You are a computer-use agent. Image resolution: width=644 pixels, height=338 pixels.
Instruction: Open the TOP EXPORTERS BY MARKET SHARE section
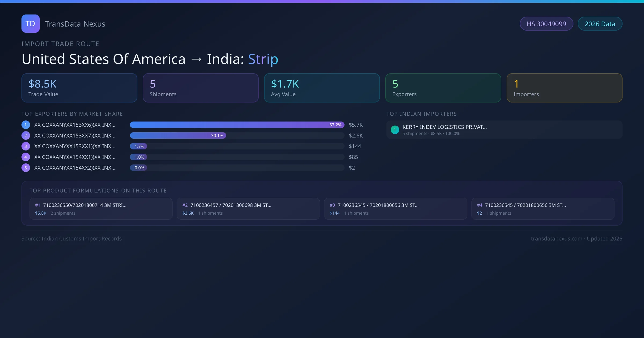click(x=72, y=114)
